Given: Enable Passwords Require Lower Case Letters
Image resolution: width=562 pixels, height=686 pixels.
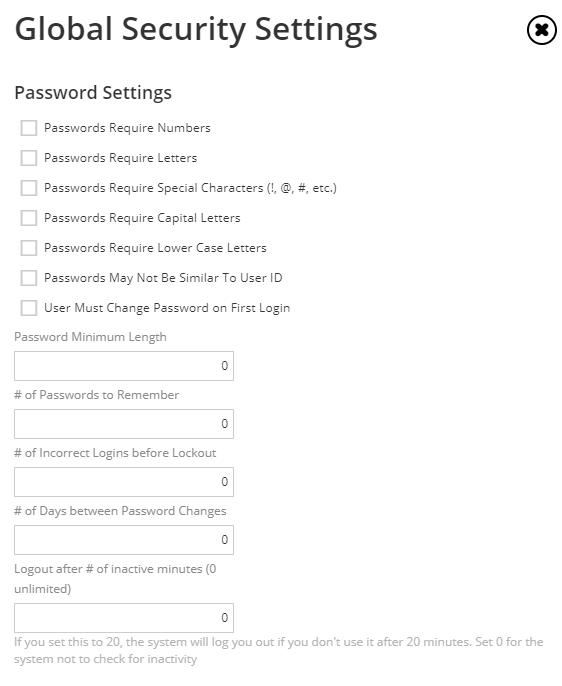Looking at the screenshot, I should pyautogui.click(x=29, y=248).
